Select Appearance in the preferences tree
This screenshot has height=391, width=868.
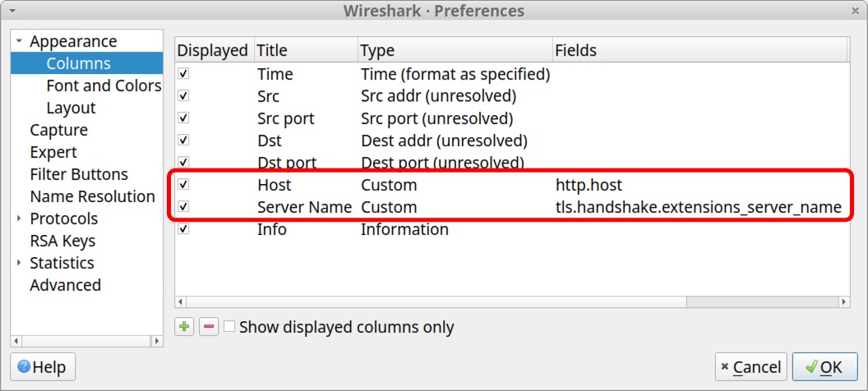[73, 41]
